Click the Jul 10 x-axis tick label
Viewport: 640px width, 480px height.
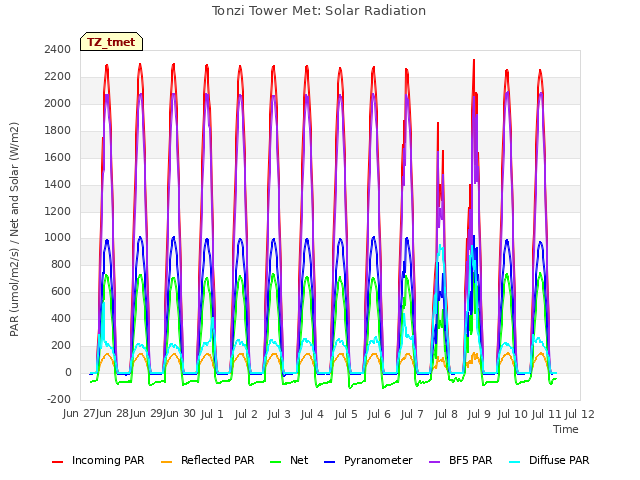coord(512,414)
